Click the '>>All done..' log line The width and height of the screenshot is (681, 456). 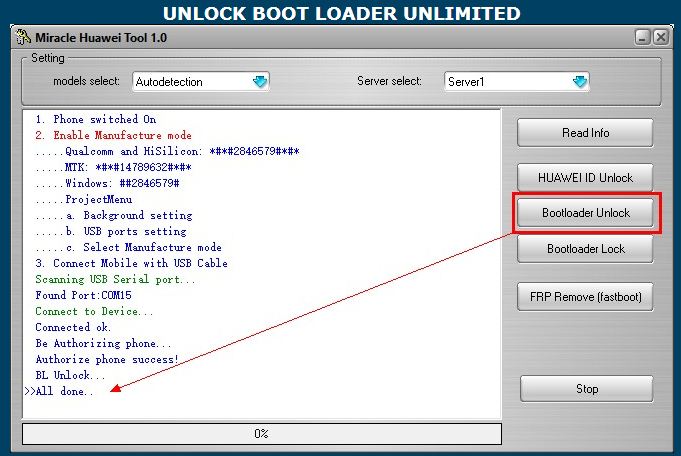click(x=59, y=391)
